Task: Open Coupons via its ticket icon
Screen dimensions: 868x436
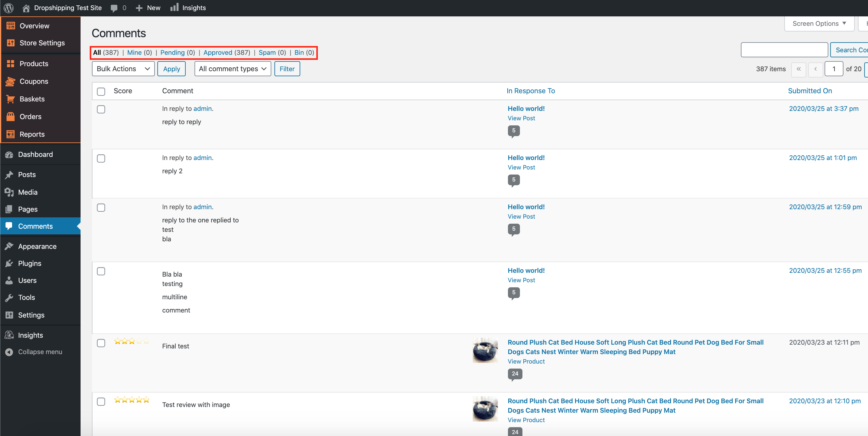Action: point(10,81)
